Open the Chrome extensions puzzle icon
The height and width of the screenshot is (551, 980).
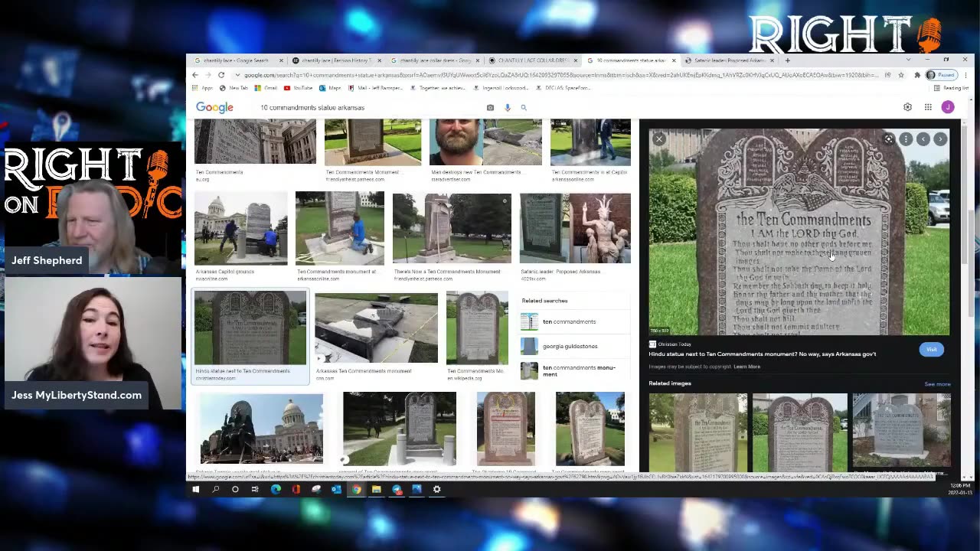pyautogui.click(x=916, y=75)
